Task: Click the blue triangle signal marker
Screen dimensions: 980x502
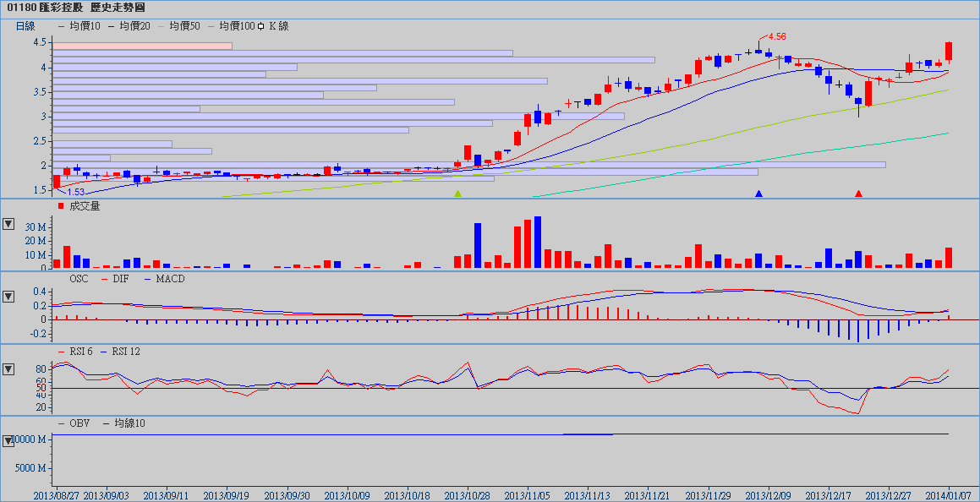Action: coord(758,194)
